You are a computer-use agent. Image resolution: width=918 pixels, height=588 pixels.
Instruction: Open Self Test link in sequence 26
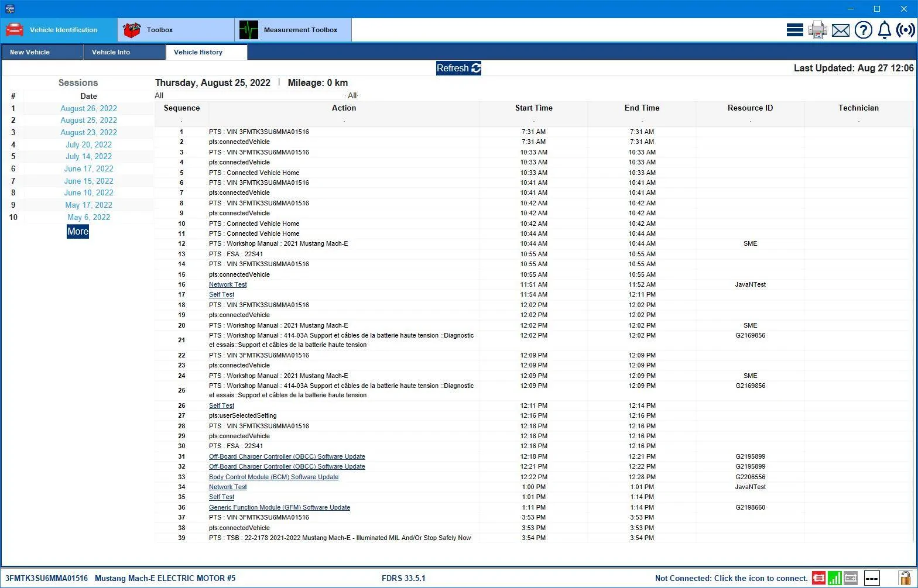point(221,405)
